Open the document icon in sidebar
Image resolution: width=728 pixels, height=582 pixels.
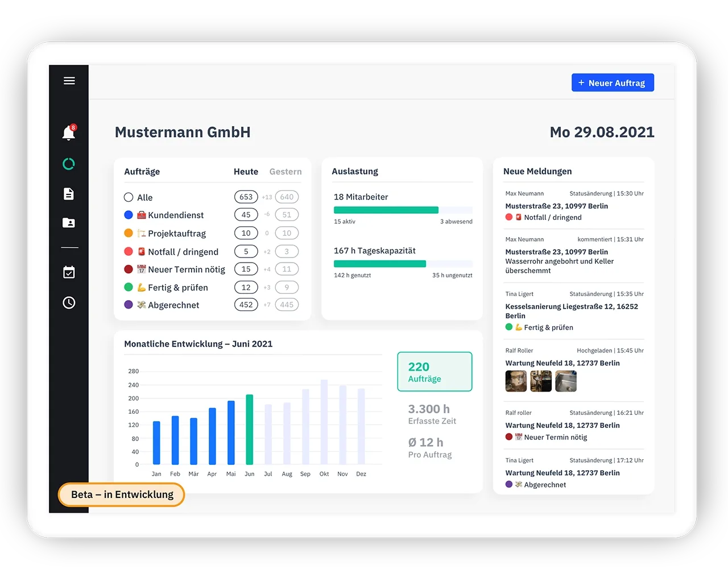pos(69,194)
